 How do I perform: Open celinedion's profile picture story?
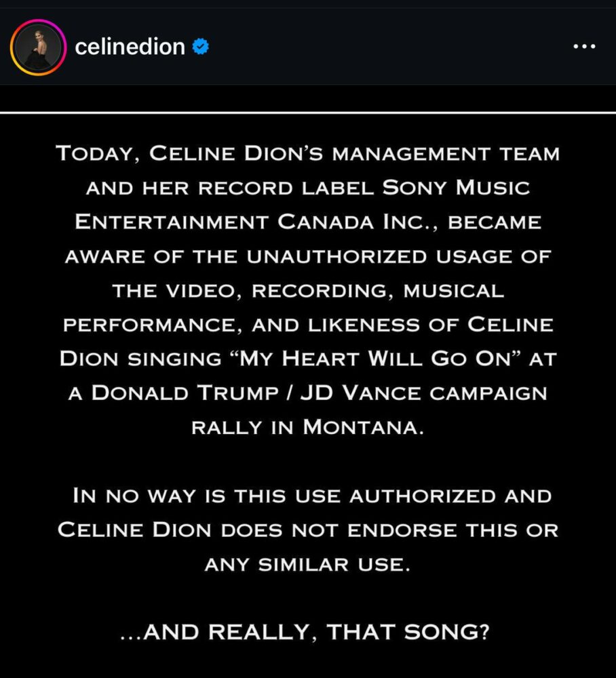[x=38, y=47]
